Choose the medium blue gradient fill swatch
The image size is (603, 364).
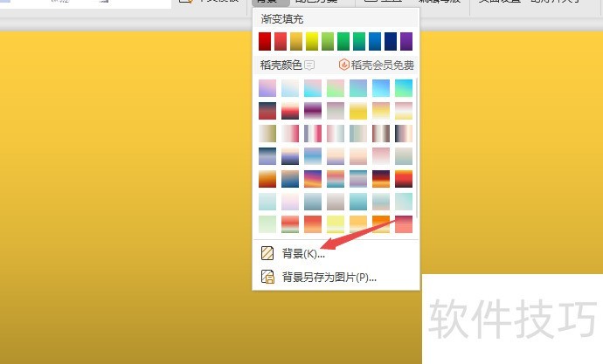[375, 42]
